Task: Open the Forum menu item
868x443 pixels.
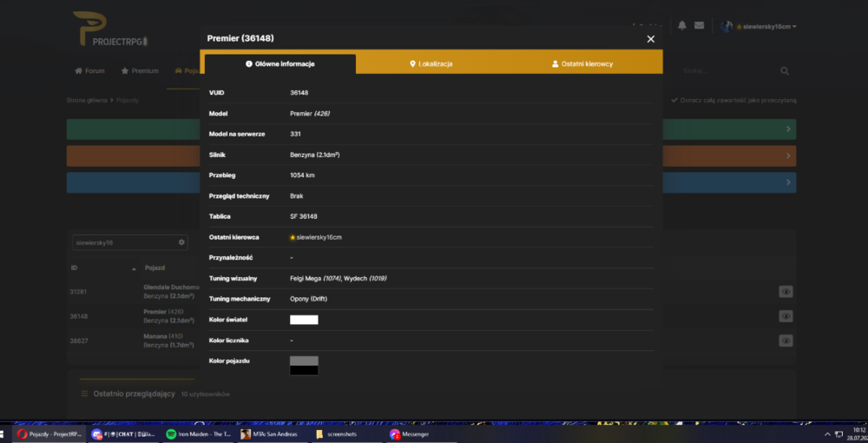Action: 89,71
